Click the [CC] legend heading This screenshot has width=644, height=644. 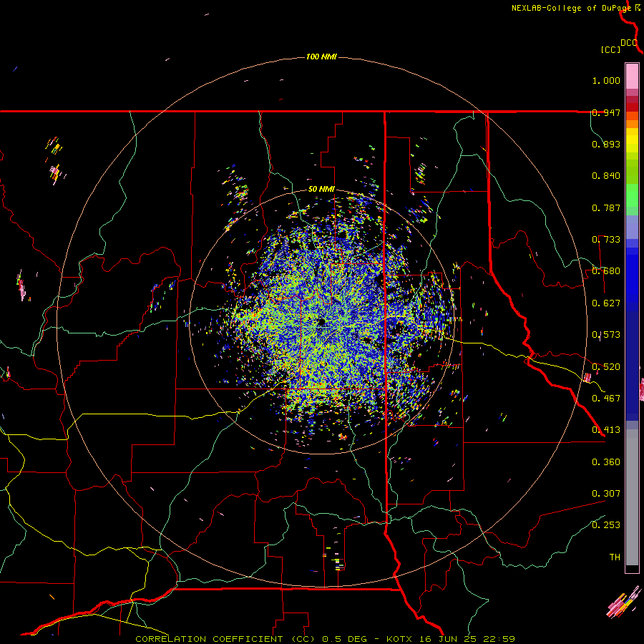[x=610, y=49]
